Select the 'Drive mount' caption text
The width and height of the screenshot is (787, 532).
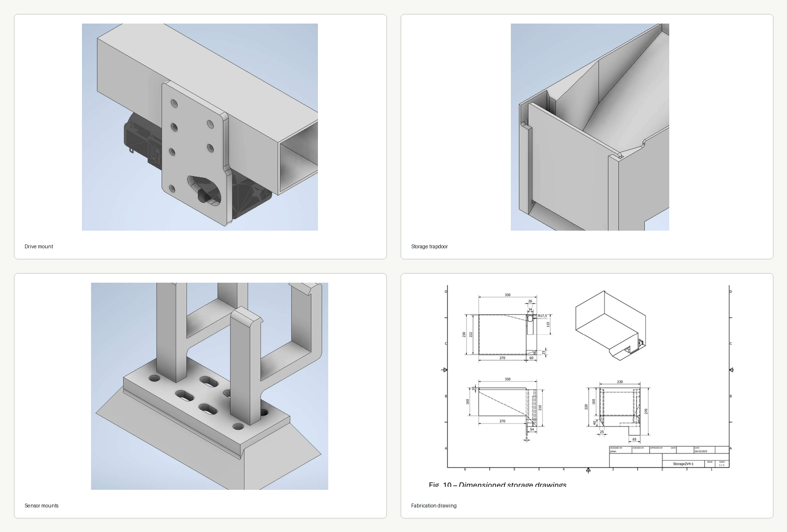[x=39, y=246]
